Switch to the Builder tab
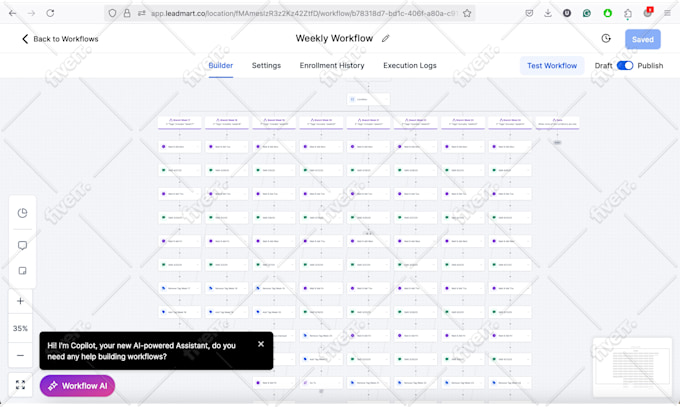 tap(221, 66)
